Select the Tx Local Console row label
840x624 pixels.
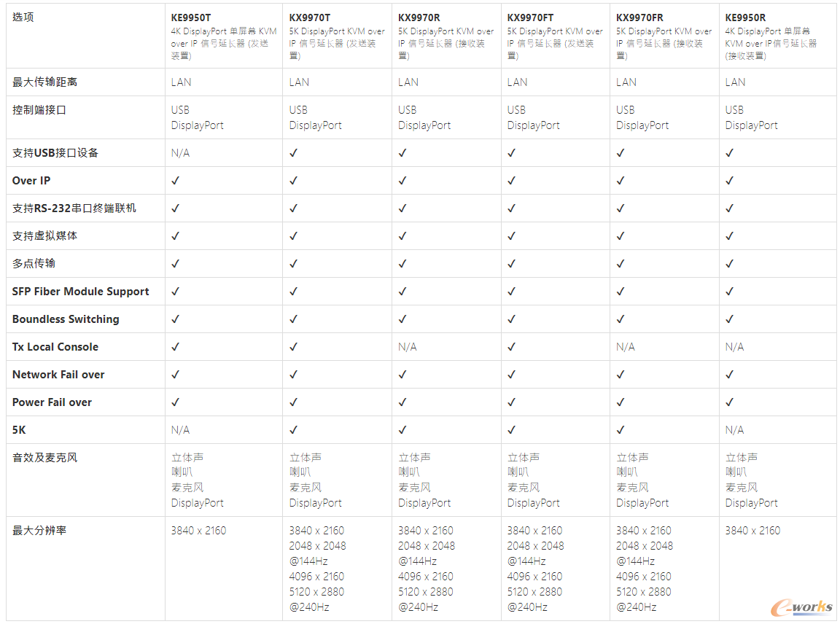(x=55, y=347)
